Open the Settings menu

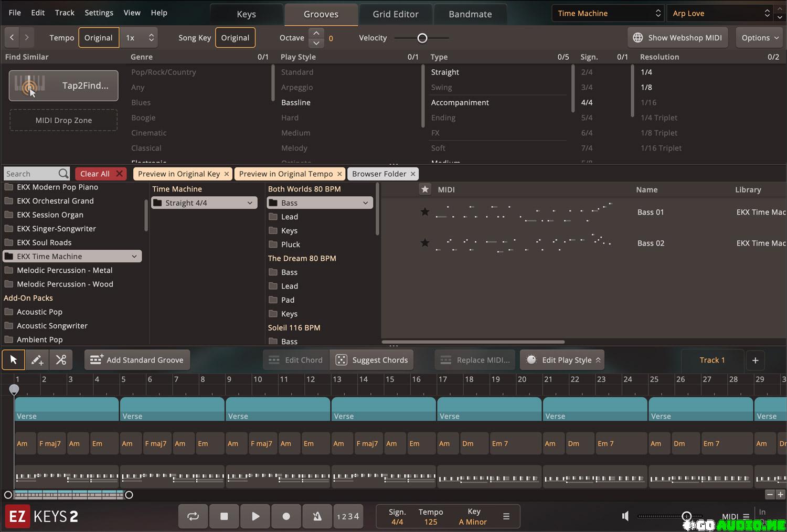[x=99, y=13]
